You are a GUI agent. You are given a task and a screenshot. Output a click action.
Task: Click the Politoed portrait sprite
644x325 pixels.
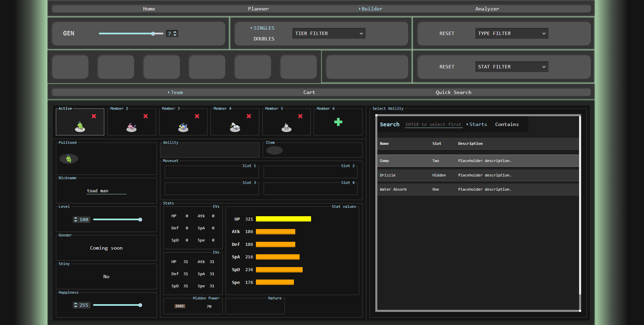click(69, 159)
